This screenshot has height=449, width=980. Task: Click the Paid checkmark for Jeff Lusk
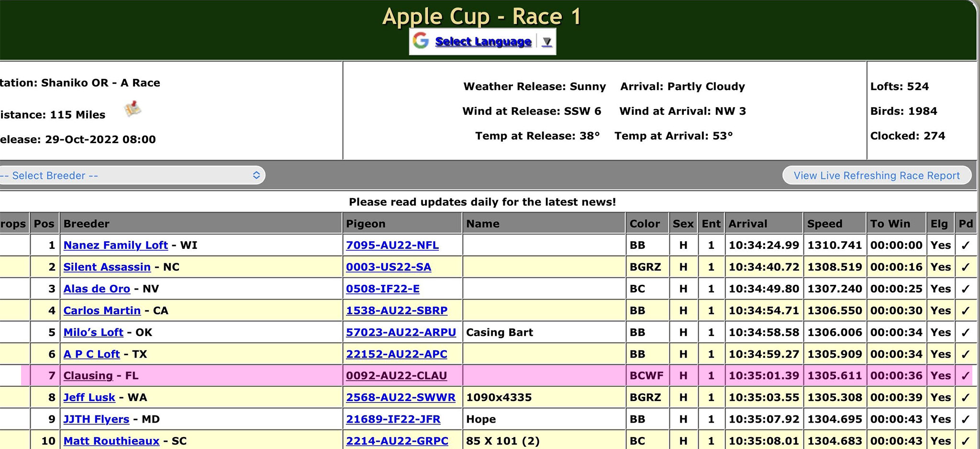(x=965, y=397)
